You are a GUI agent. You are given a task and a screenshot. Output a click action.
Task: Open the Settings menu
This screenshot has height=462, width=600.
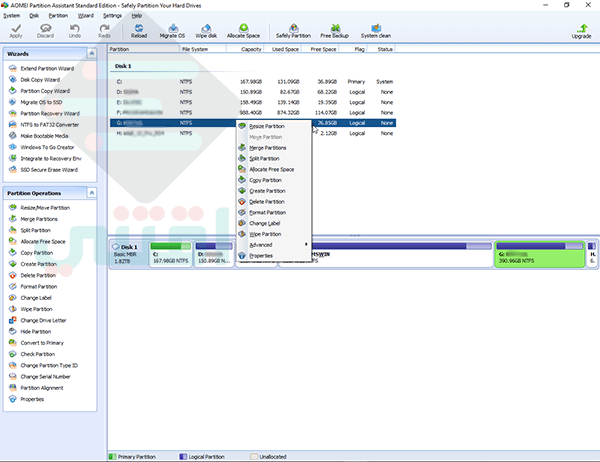[x=112, y=16]
